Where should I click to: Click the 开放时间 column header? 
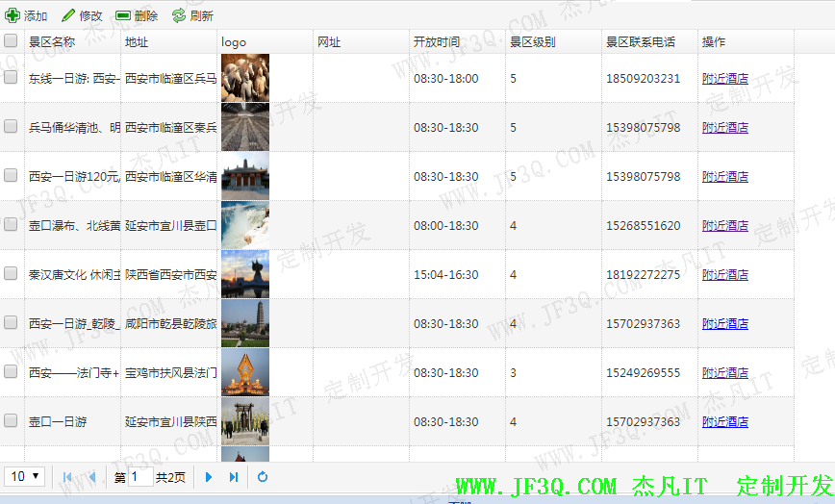437,42
